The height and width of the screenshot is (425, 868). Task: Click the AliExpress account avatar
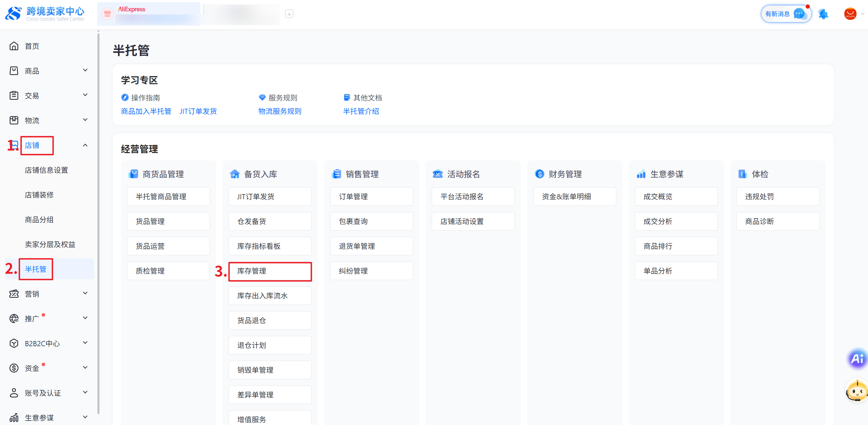pyautogui.click(x=850, y=14)
